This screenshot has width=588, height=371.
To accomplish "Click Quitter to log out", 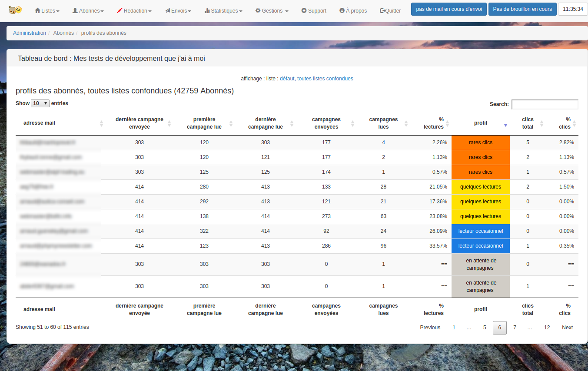I will pyautogui.click(x=390, y=10).
